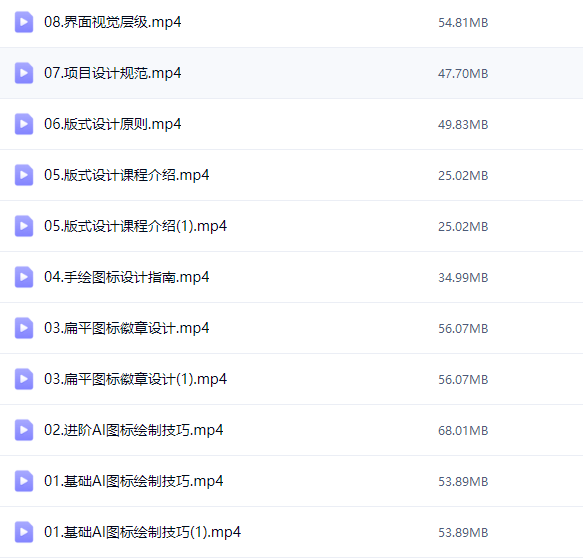Select file name 05.版式设计课程介绍.mp4
The width and height of the screenshot is (583, 558).
[126, 175]
